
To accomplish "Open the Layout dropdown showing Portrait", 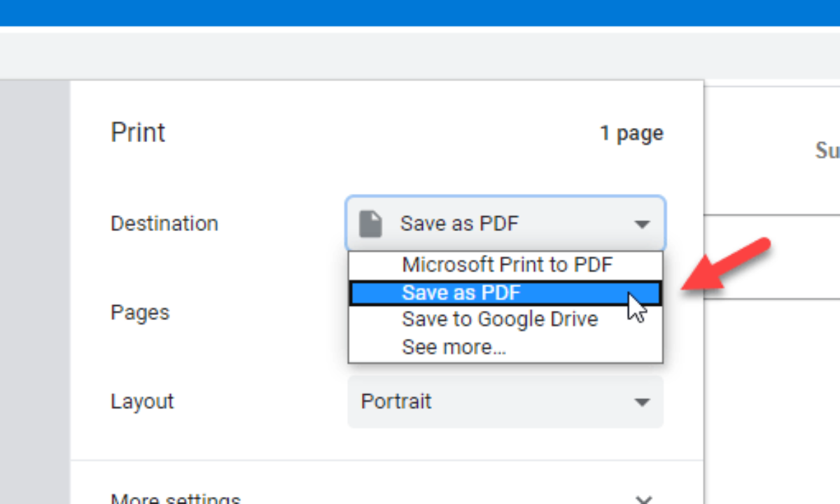I will [x=505, y=402].
